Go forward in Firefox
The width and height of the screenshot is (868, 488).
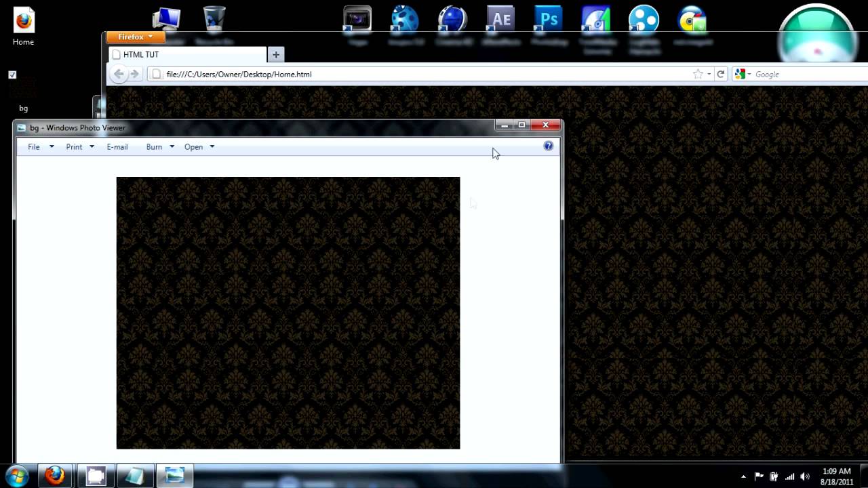point(135,74)
